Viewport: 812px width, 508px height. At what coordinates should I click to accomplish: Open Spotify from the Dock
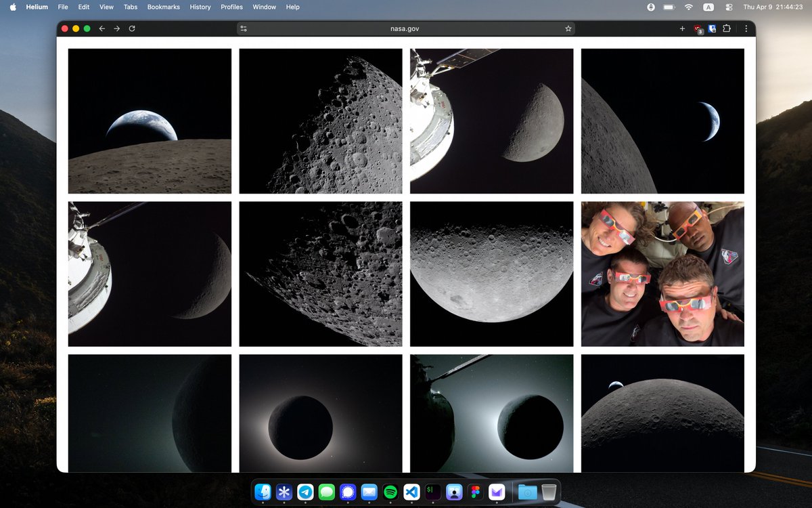point(390,492)
